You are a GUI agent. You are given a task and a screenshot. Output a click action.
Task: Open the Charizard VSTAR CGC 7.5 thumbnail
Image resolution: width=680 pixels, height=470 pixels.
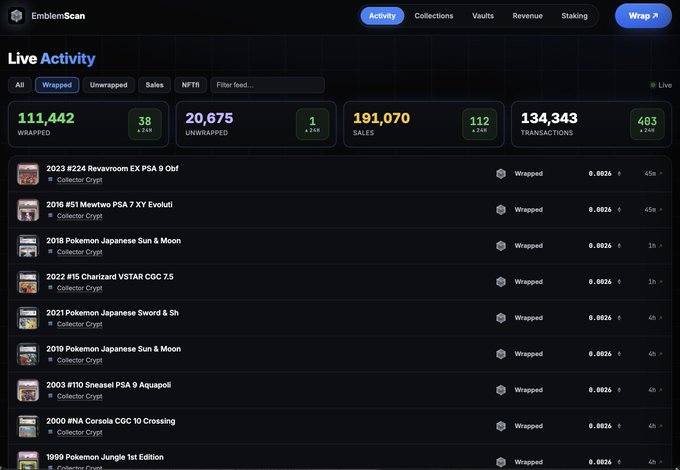(28, 282)
